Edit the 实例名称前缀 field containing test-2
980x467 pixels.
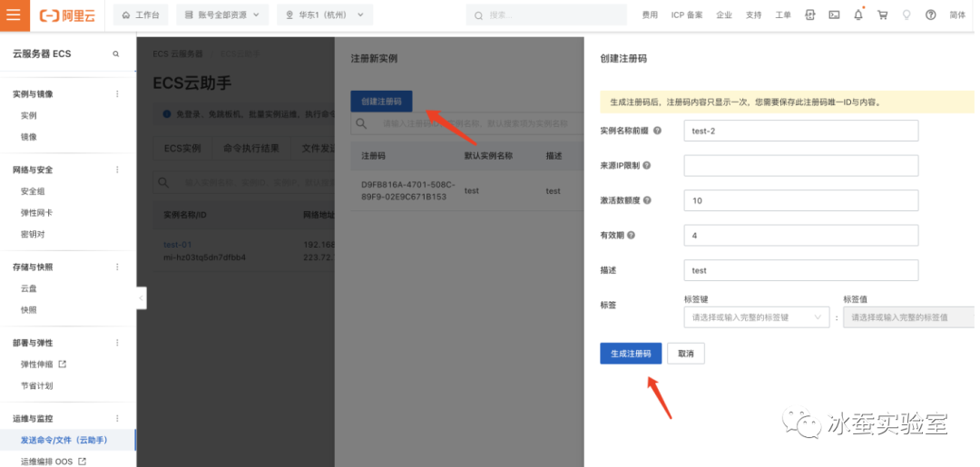(801, 131)
